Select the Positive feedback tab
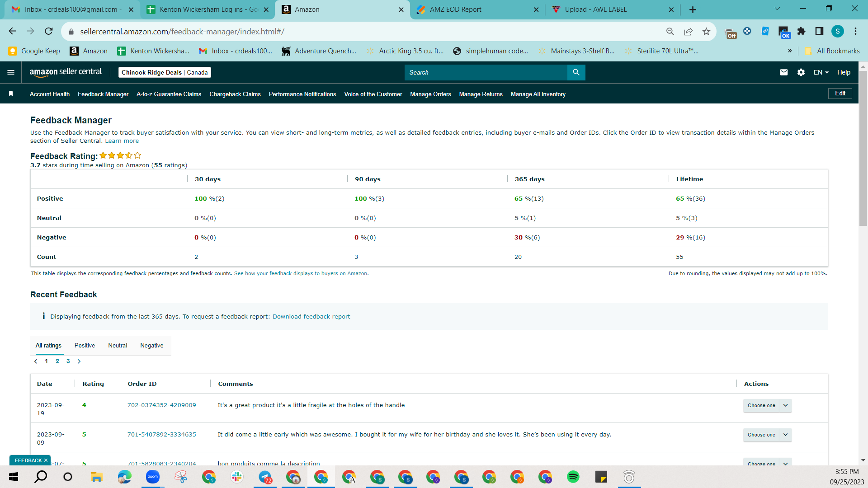This screenshot has height=488, width=868. [85, 346]
